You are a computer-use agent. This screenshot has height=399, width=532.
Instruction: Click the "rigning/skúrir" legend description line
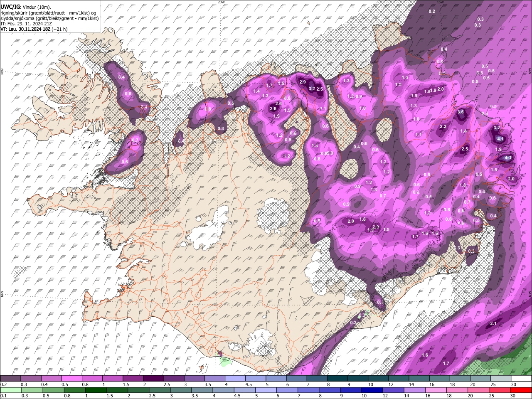pos(49,13)
